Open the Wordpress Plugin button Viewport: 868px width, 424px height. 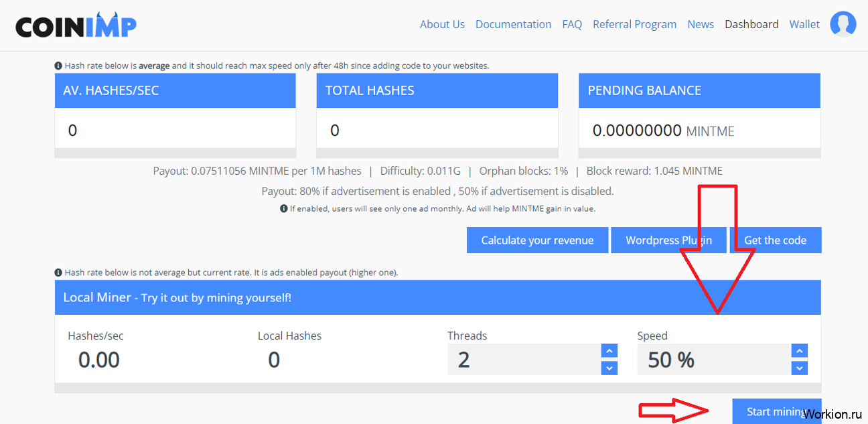click(668, 240)
